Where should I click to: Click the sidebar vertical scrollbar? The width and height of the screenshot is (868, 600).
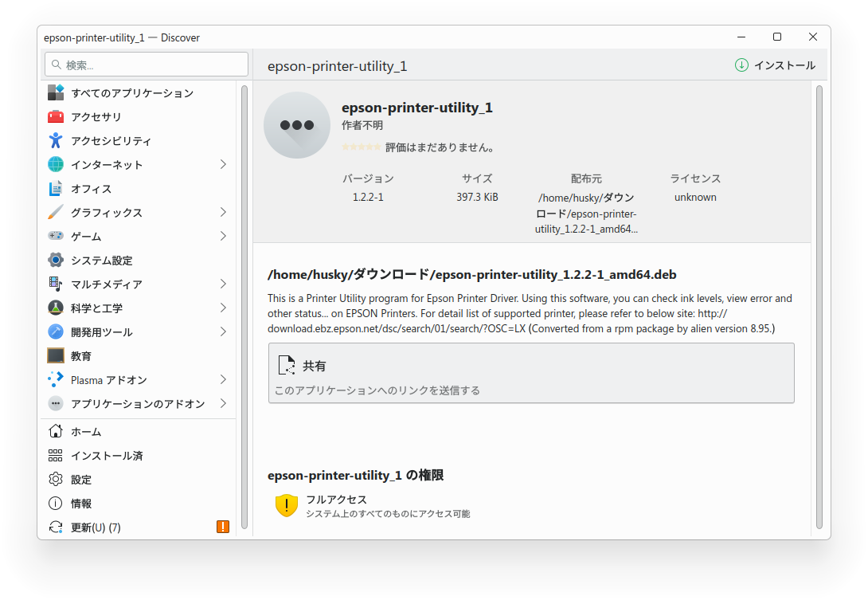click(244, 308)
